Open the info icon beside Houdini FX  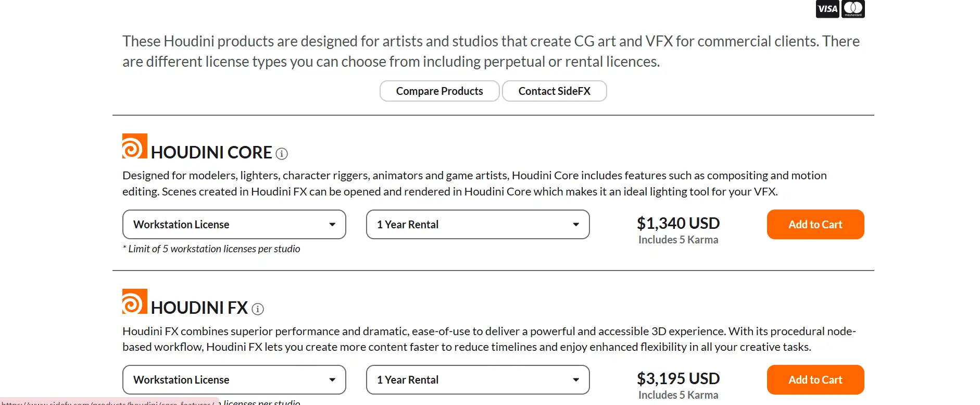click(258, 309)
